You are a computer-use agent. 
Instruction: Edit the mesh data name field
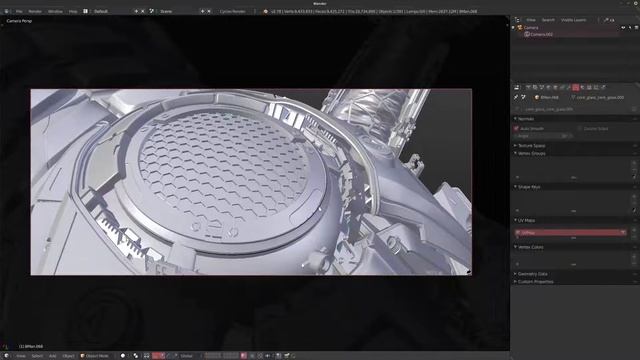tap(576, 109)
